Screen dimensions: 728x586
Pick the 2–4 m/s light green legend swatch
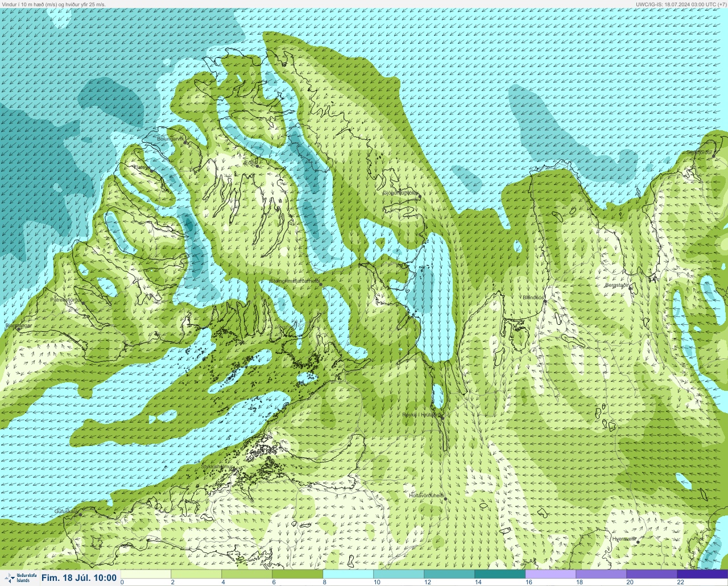pos(196,574)
